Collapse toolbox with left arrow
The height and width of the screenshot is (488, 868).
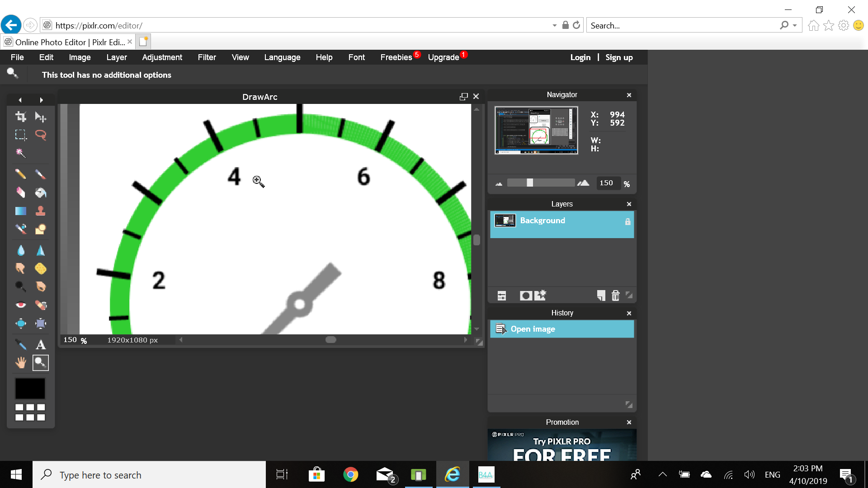point(20,100)
